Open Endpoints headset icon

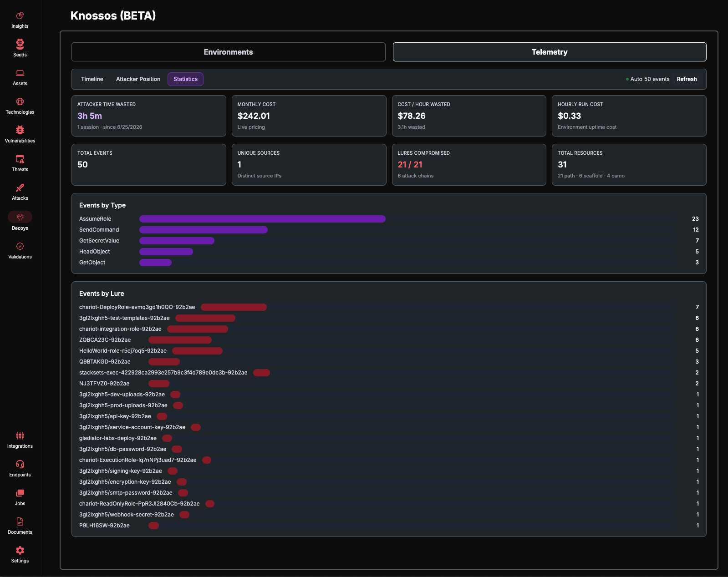[x=20, y=464]
